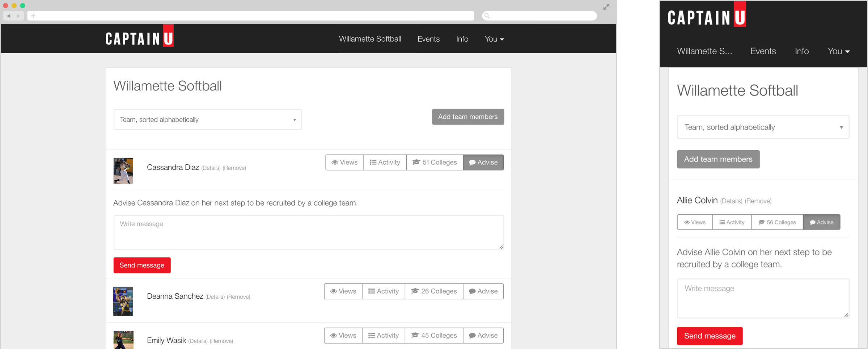Open Events in desktop nav

click(428, 39)
